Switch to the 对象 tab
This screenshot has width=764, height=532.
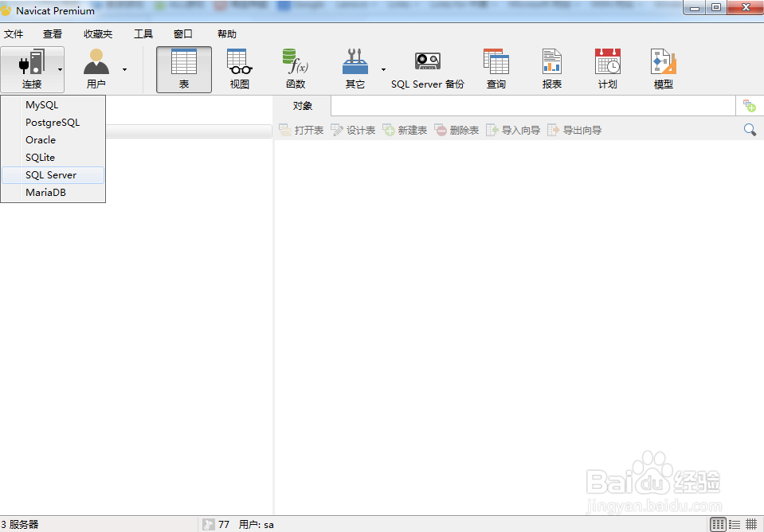pos(303,106)
